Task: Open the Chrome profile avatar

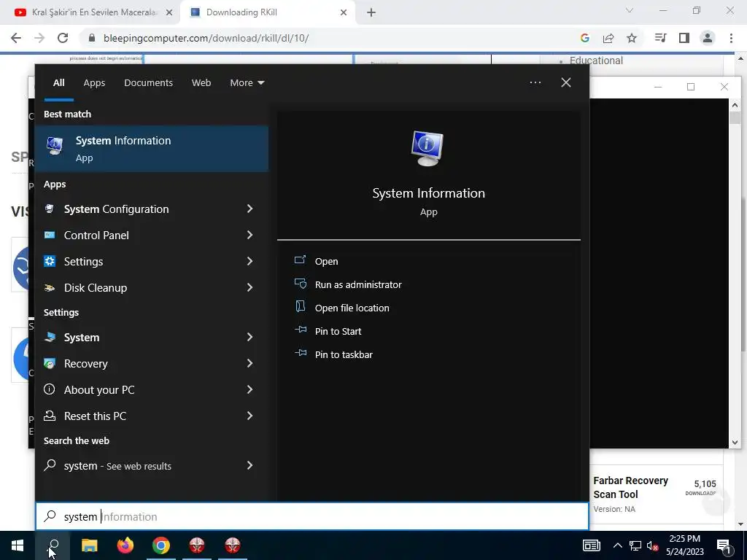Action: coord(708,38)
